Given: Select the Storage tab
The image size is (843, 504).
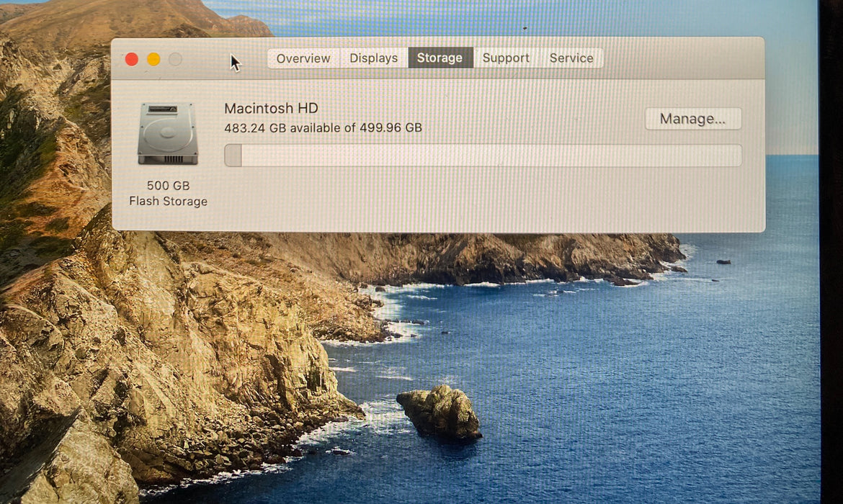Looking at the screenshot, I should 440,58.
